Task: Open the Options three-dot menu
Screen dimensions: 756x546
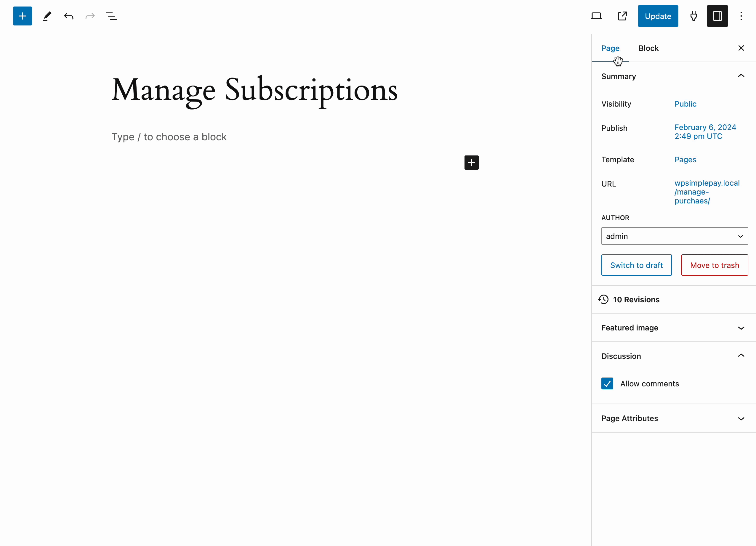Action: click(x=741, y=16)
